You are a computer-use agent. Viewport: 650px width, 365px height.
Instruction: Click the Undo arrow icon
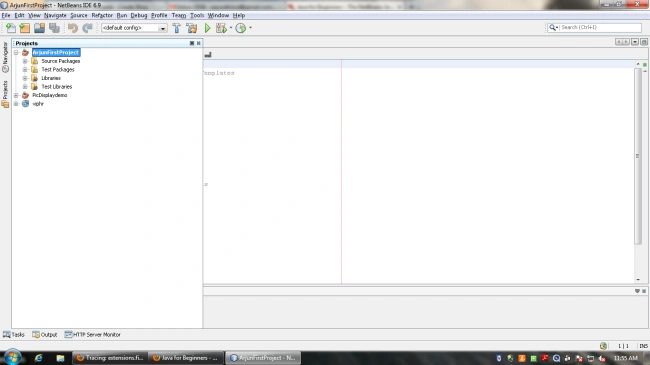73,28
